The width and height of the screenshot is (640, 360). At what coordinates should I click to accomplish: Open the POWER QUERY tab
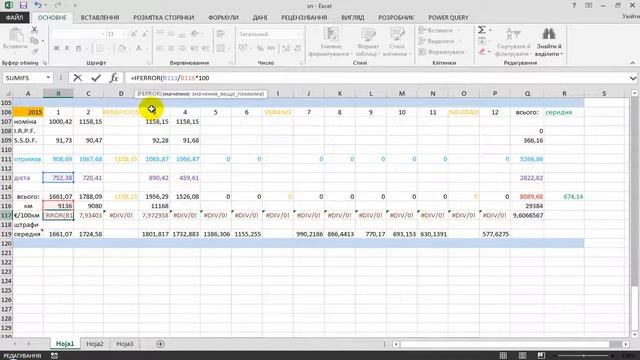(448, 18)
